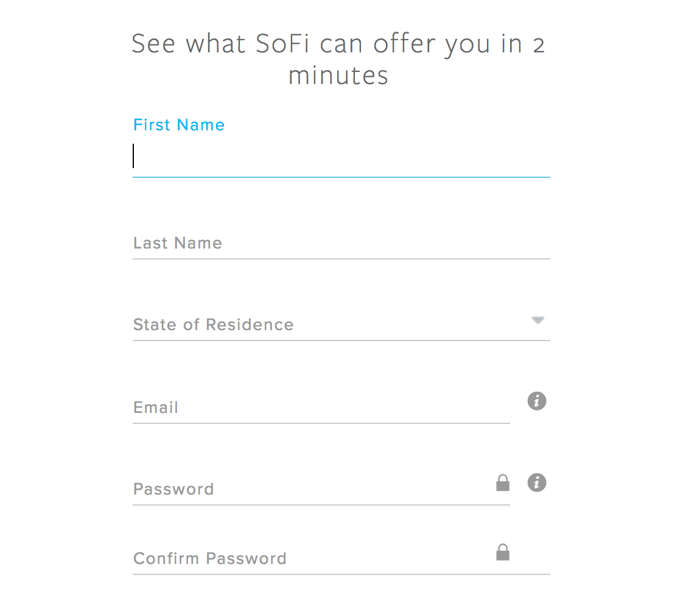Click the lock icon in Password field
Viewport: 700px width, 603px height.
point(503,483)
